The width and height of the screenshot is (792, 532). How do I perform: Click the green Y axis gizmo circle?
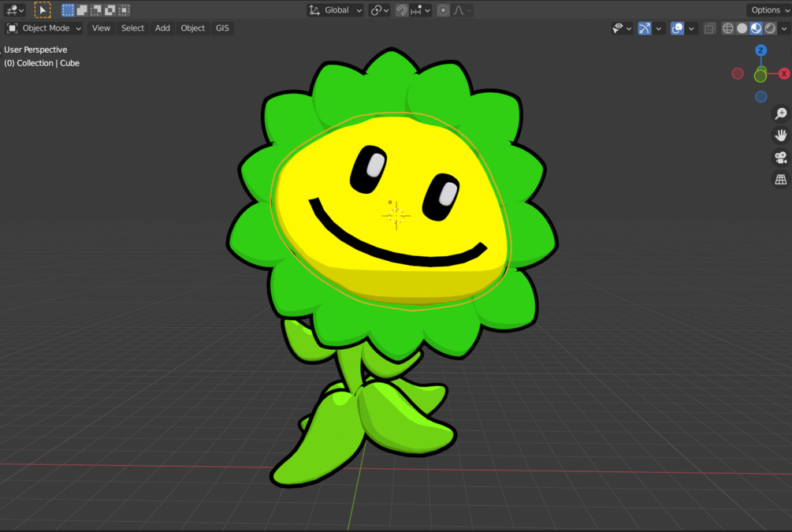click(760, 76)
